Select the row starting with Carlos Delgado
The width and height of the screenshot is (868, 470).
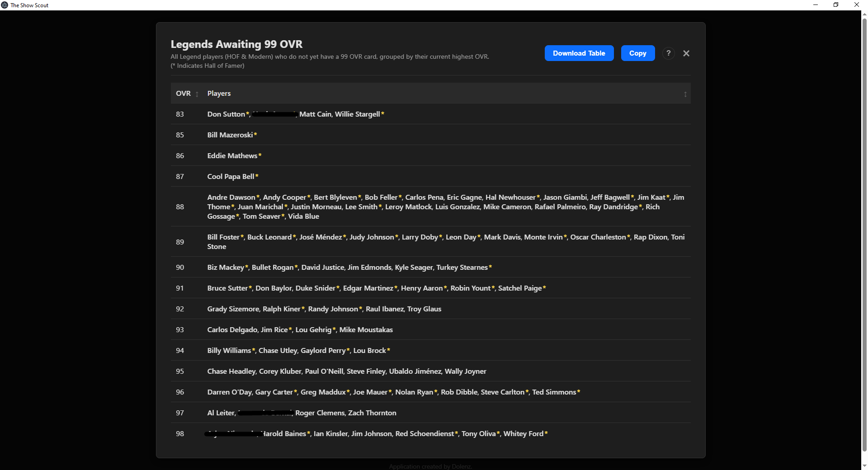coord(430,330)
